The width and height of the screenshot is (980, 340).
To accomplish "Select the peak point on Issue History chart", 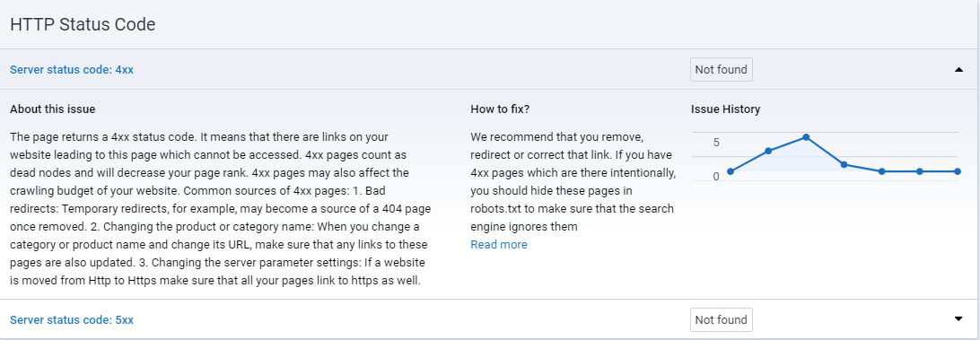I will click(x=806, y=137).
